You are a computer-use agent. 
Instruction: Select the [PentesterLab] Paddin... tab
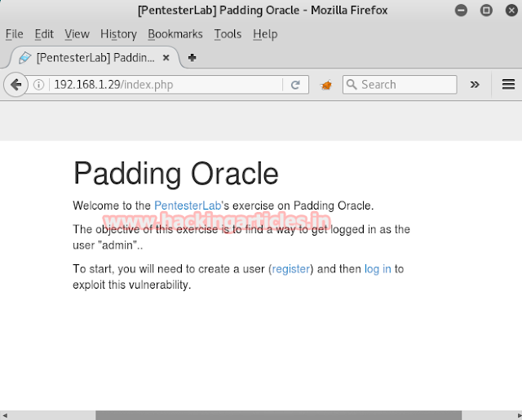click(x=95, y=58)
